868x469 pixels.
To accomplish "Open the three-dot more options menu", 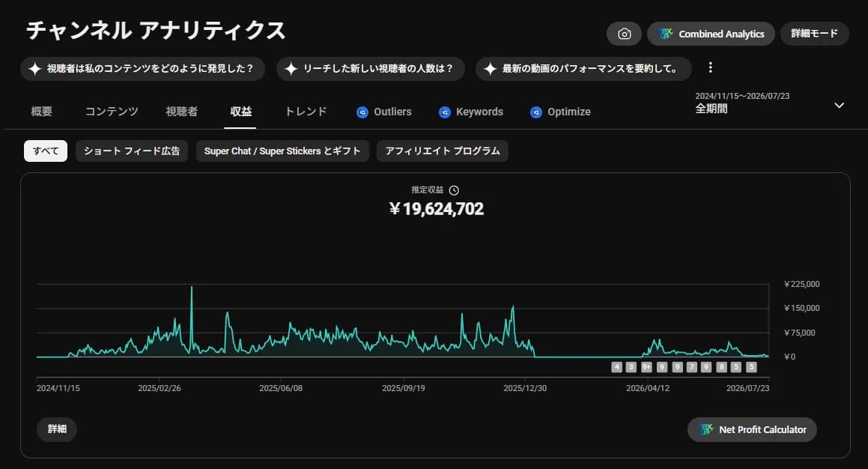I will 710,67.
